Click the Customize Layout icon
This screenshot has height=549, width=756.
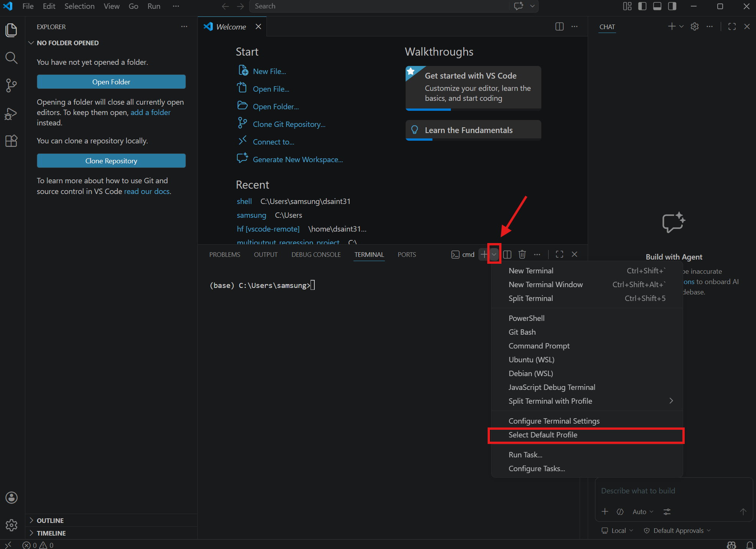627,6
